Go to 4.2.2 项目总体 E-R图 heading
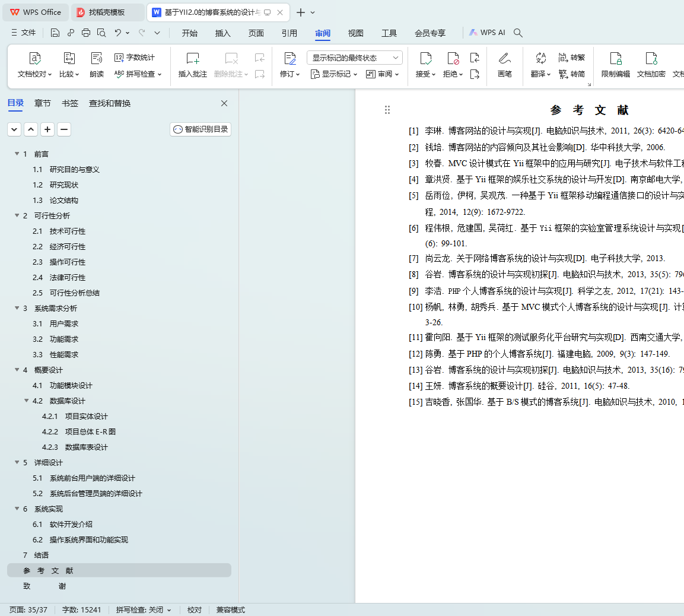 pyautogui.click(x=79, y=431)
